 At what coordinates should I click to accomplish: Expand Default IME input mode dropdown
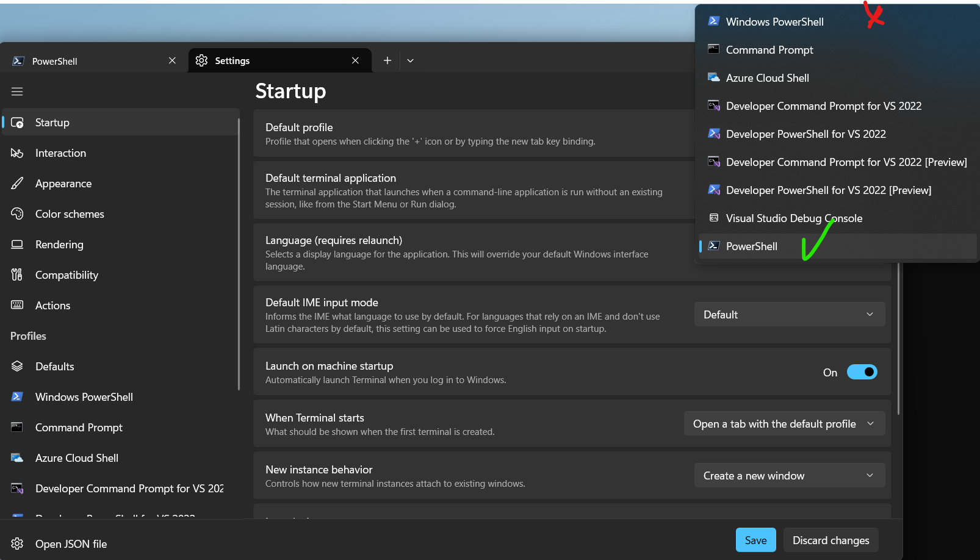[x=789, y=315]
